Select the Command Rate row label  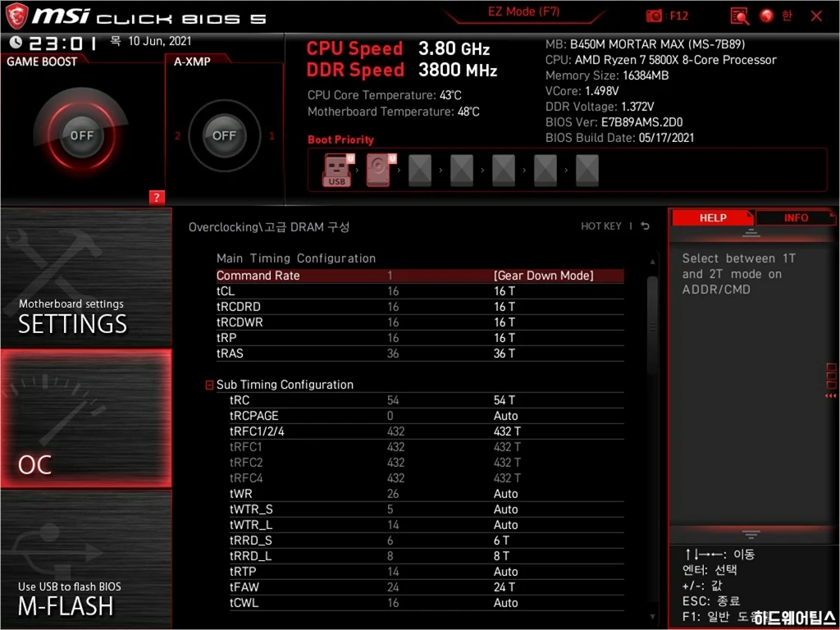coord(258,276)
